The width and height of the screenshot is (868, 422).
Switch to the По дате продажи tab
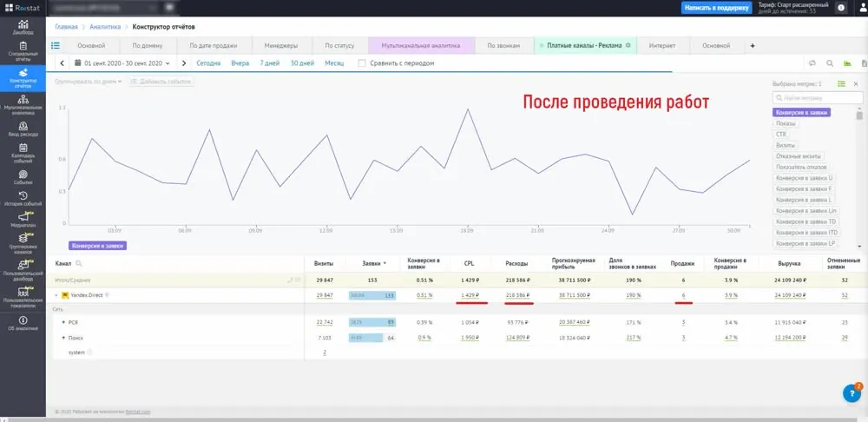[x=213, y=46]
